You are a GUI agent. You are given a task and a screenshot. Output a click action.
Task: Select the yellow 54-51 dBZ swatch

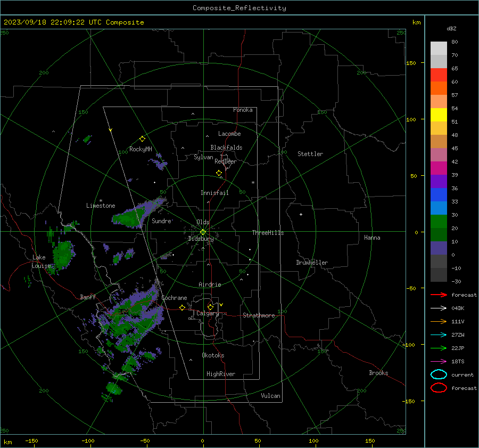click(x=439, y=115)
